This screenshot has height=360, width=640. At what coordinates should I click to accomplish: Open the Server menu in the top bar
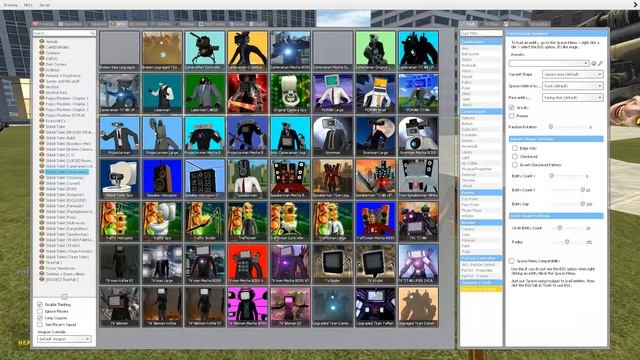[44, 5]
